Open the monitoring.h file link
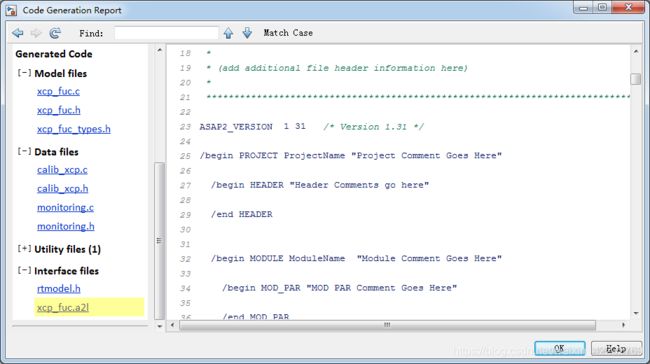The width and height of the screenshot is (650, 364). click(66, 227)
